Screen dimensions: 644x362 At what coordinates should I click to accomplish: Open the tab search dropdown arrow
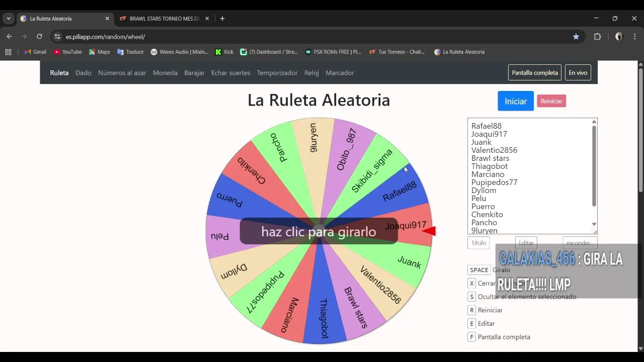(x=9, y=19)
